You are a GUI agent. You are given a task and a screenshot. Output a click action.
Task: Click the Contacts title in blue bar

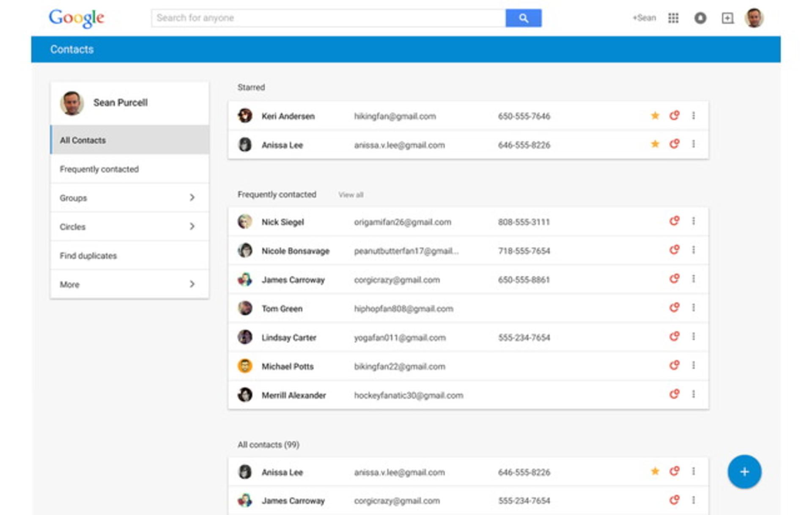(x=72, y=49)
